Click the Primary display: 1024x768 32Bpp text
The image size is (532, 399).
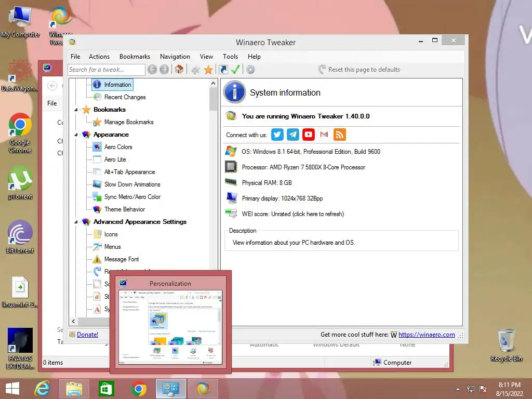pyautogui.click(x=282, y=198)
